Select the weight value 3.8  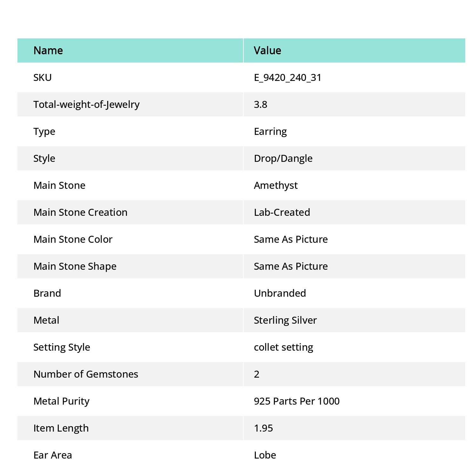tap(261, 104)
